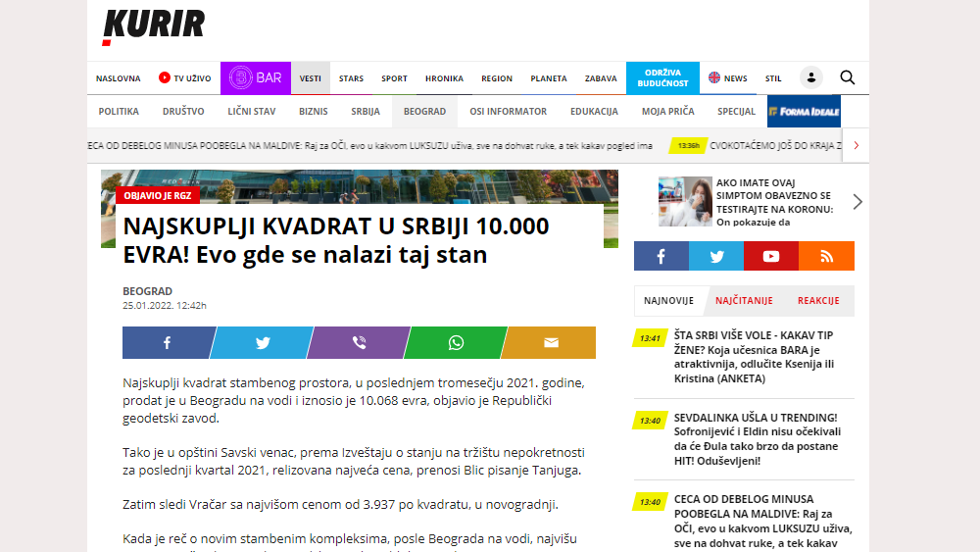Open the Moja priča subsection

[667, 111]
